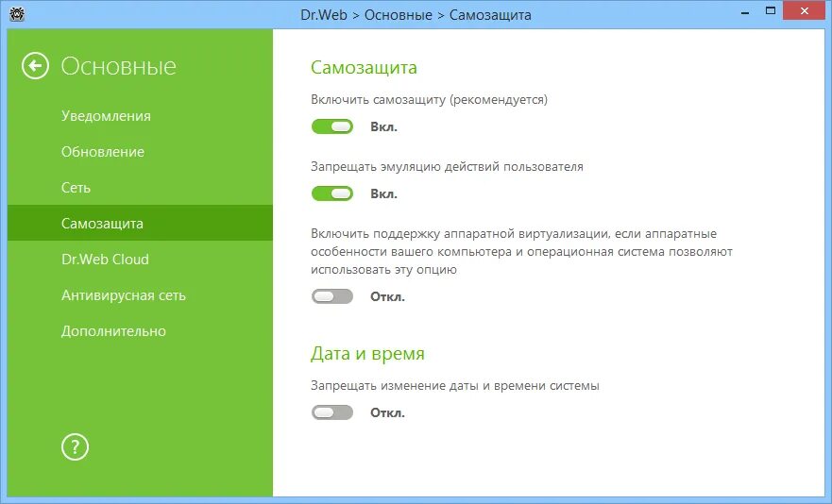Open help via question mark icon

click(75, 446)
